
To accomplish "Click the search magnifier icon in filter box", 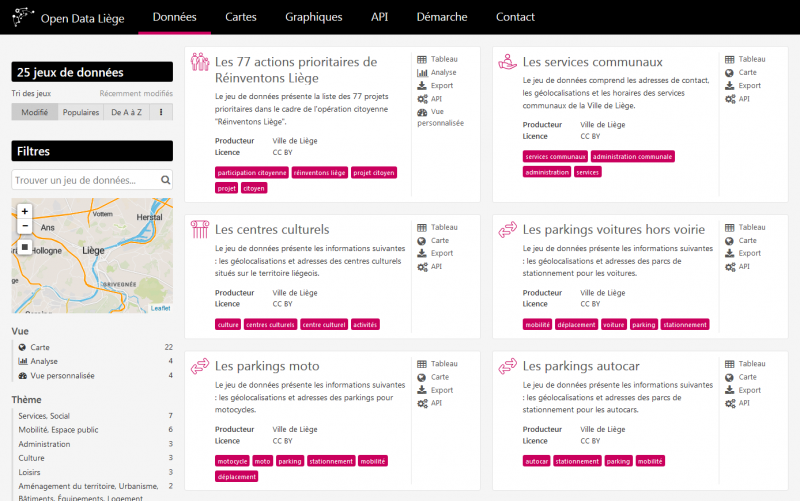I will point(165,180).
